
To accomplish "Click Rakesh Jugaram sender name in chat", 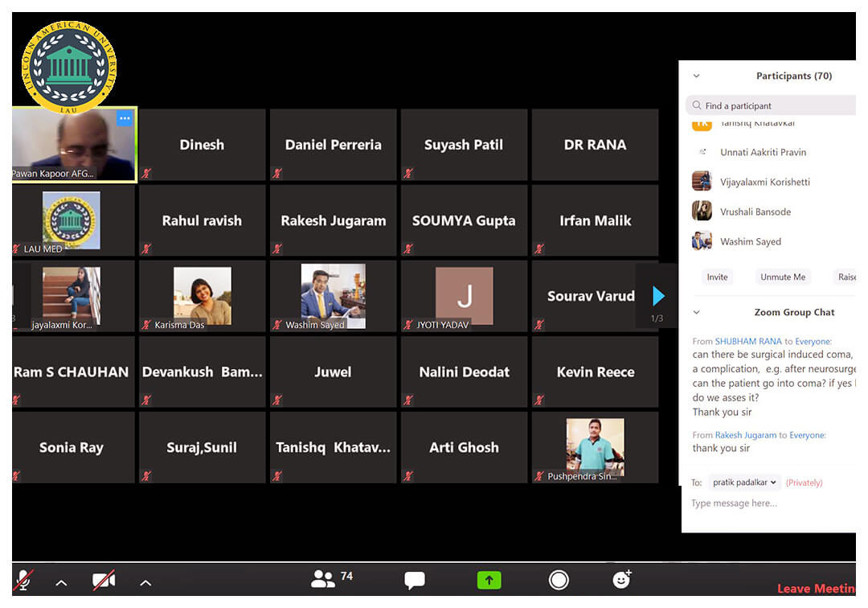I will [x=746, y=435].
